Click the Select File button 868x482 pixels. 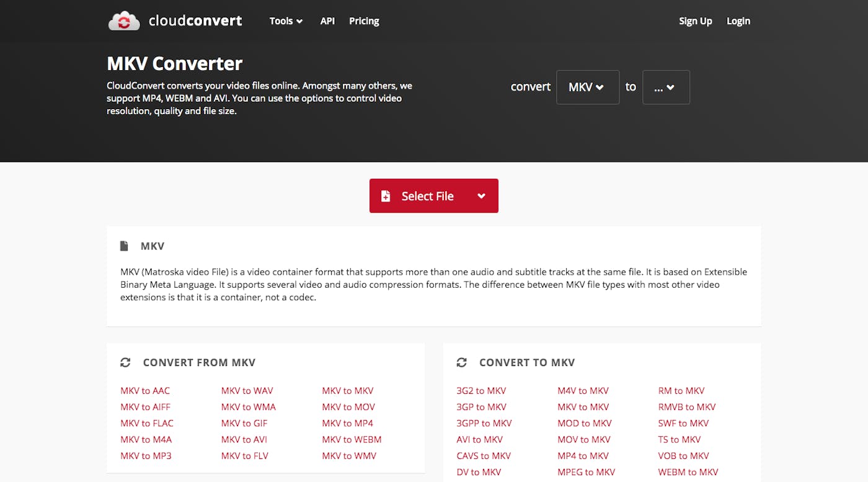coord(434,196)
